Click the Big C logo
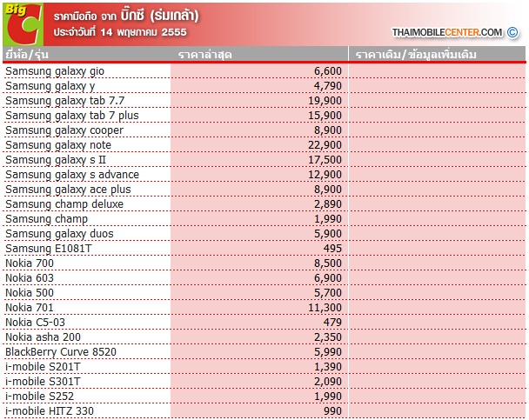Viewport: 529px width, 420px height. coord(23,24)
